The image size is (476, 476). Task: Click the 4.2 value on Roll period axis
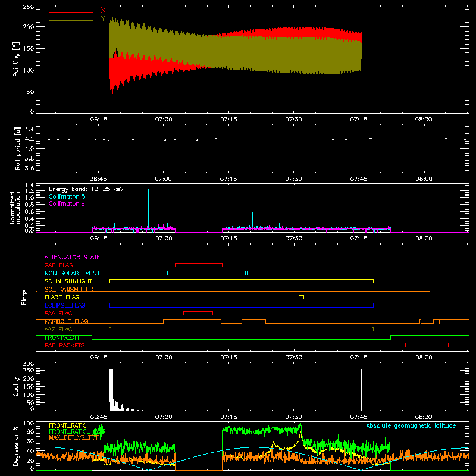(x=29, y=139)
